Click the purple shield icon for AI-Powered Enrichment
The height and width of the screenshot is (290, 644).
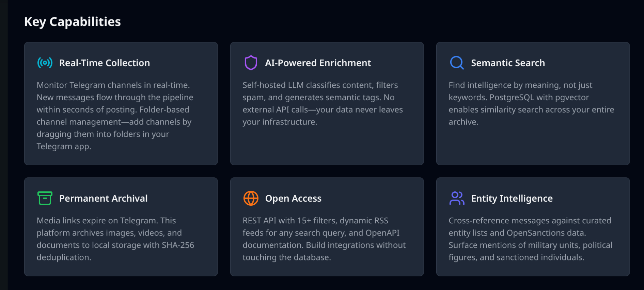(251, 63)
